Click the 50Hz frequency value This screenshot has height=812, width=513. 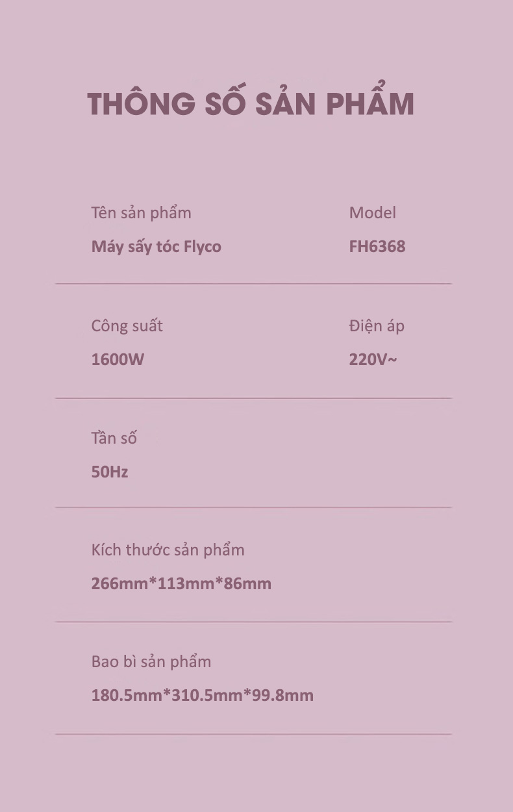(109, 472)
